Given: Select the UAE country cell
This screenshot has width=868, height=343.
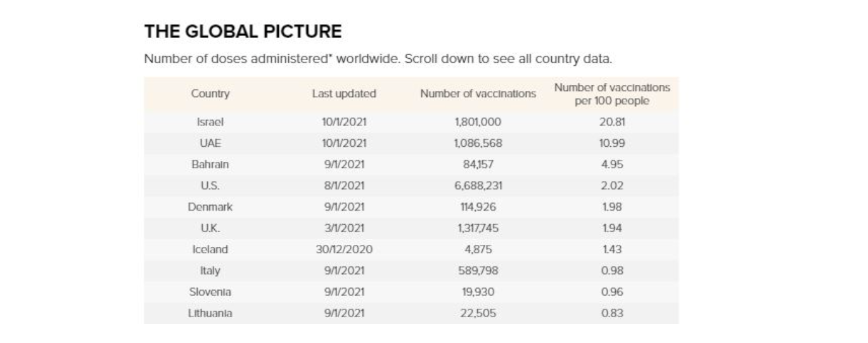Looking at the screenshot, I should (x=210, y=143).
